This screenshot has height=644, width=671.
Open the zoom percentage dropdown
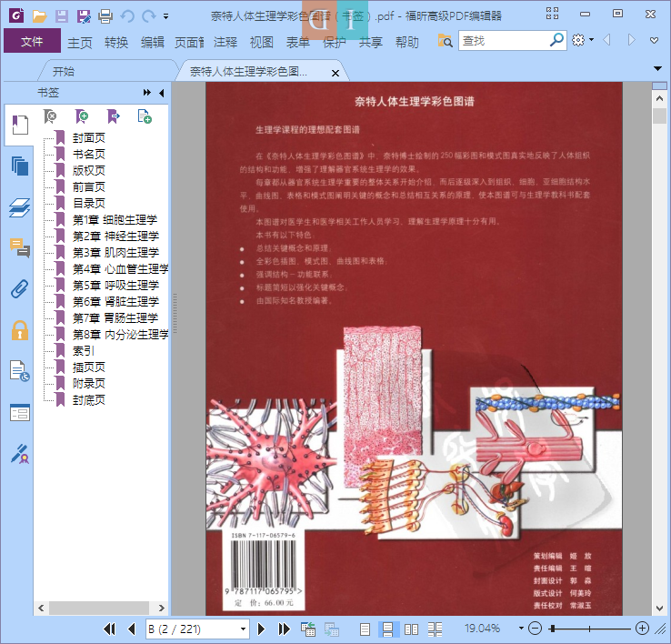[x=521, y=629]
